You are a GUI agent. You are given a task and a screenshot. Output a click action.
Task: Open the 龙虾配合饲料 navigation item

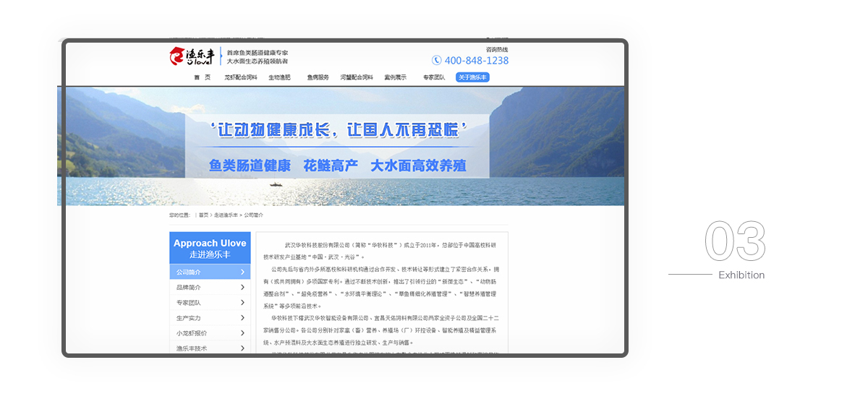240,77
